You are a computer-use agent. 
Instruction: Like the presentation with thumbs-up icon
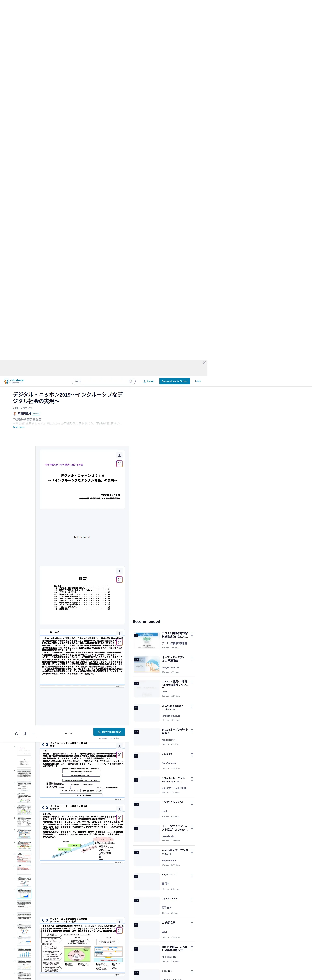[x=16, y=734]
